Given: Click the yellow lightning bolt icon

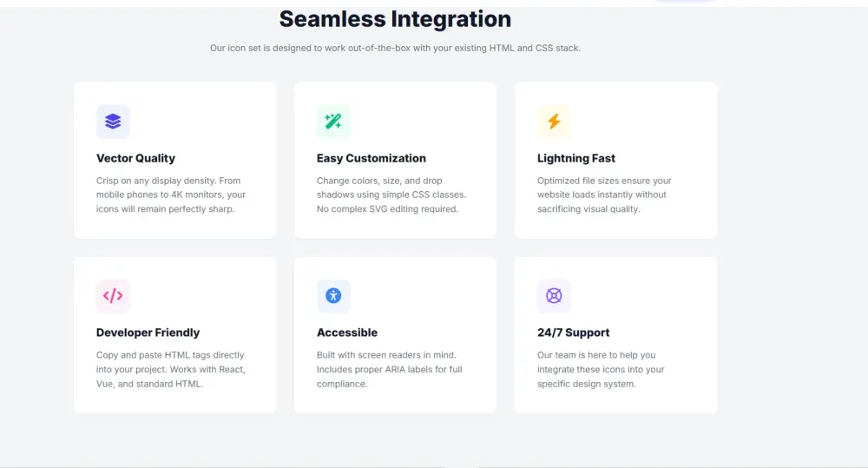Looking at the screenshot, I should coord(554,122).
